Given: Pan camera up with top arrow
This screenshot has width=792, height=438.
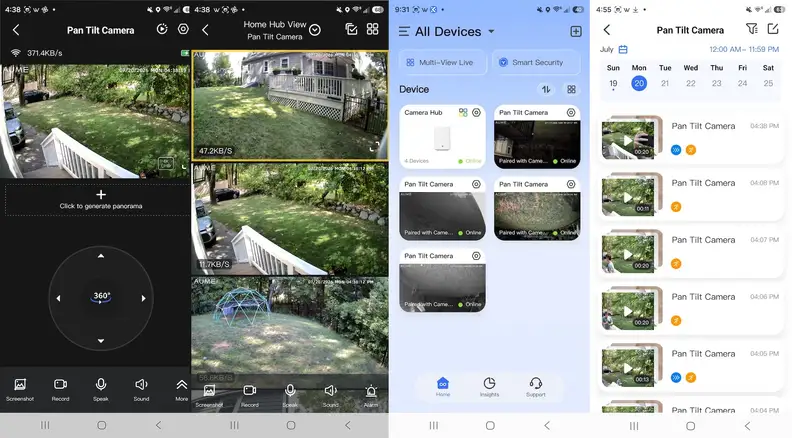Looking at the screenshot, I should coord(101,256).
